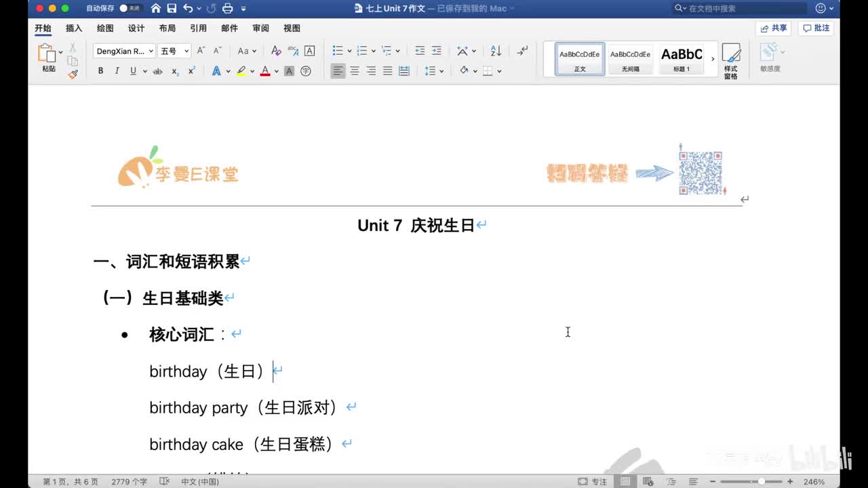Screen dimensions: 868x488
Task: Toggle left text alignment
Action: 338,71
